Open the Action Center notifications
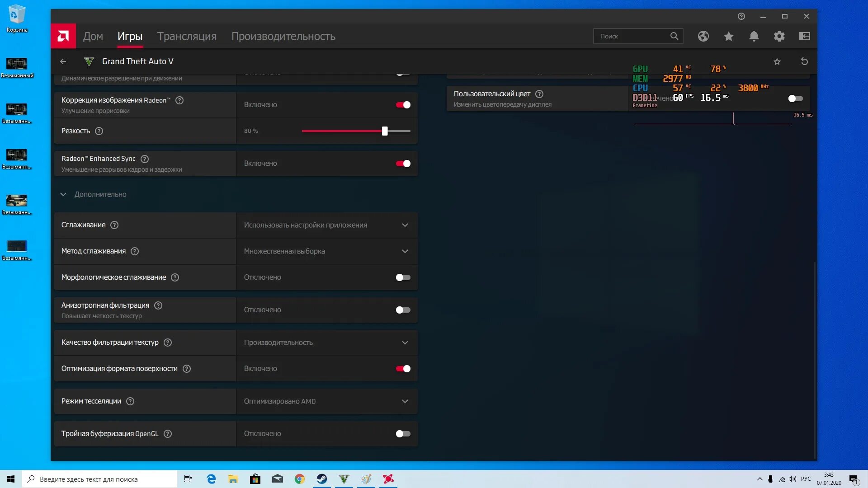Viewport: 868px width, 488px height. coord(854,479)
